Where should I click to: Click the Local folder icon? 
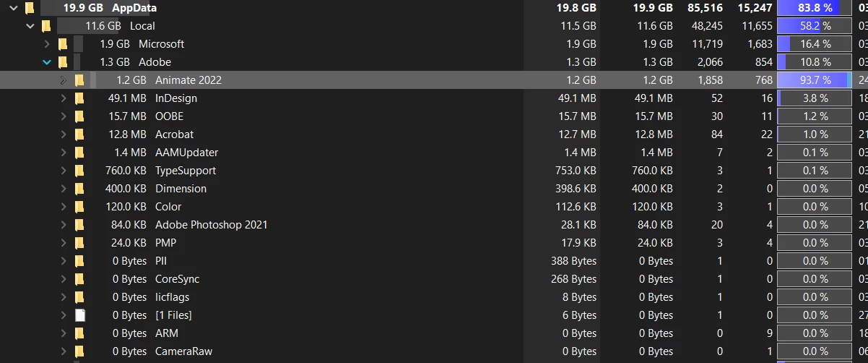coord(46,26)
